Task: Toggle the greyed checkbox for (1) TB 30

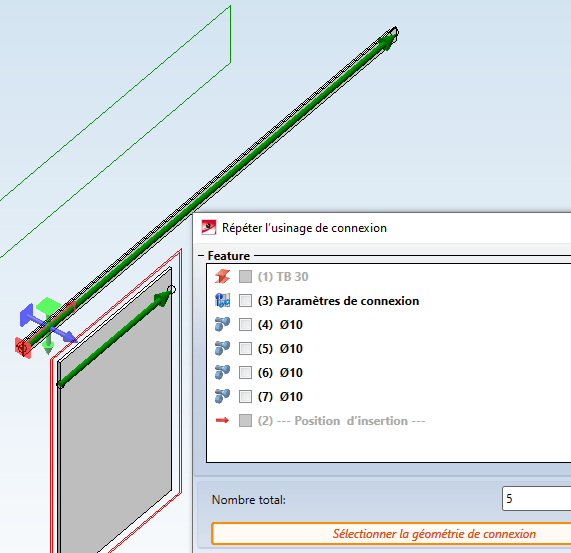Action: coord(245,277)
